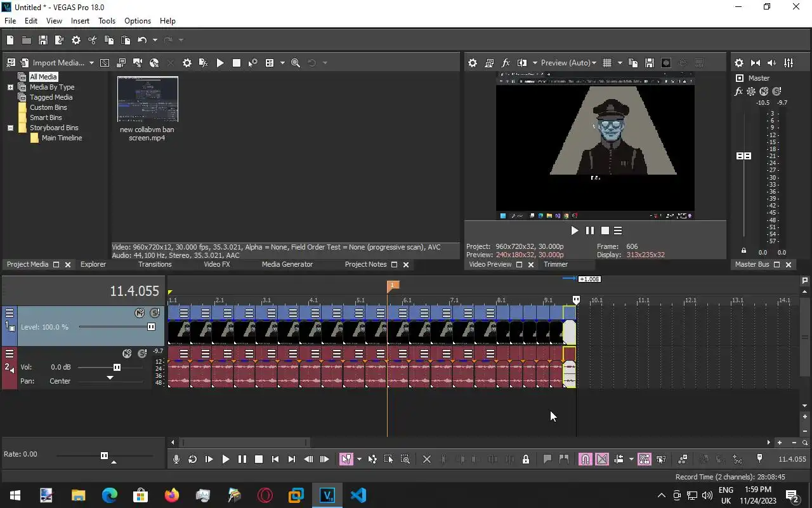Toggle Solo on the Master bus
Screen dimensions: 812x508
pyautogui.click(x=776, y=91)
